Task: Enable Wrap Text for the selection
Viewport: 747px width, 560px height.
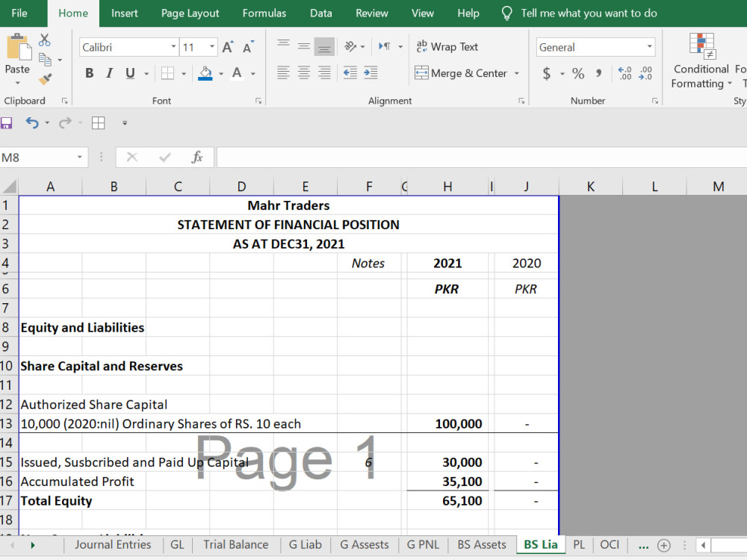Action: 447,46
